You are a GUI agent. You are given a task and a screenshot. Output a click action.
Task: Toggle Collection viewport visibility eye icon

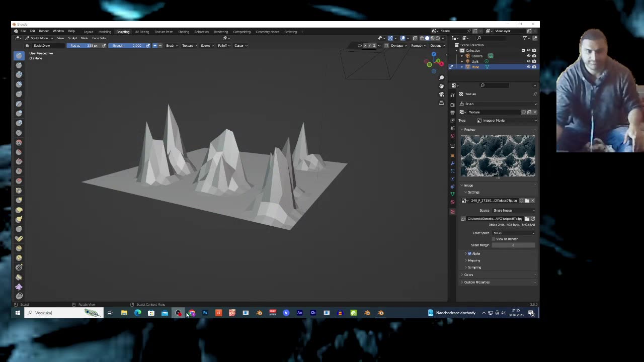pos(528,50)
